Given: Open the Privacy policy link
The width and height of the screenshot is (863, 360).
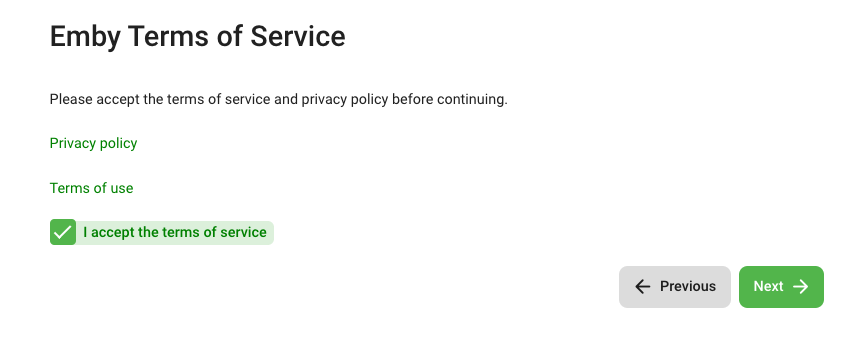Looking at the screenshot, I should (x=94, y=143).
